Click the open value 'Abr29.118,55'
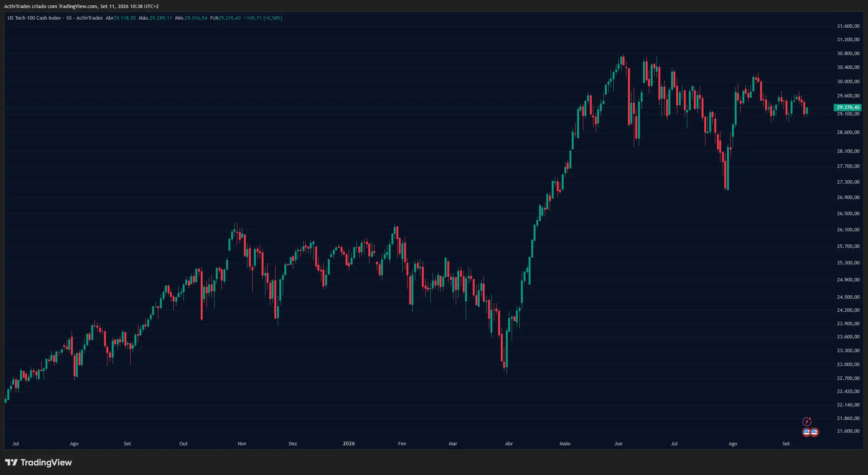 click(x=121, y=18)
